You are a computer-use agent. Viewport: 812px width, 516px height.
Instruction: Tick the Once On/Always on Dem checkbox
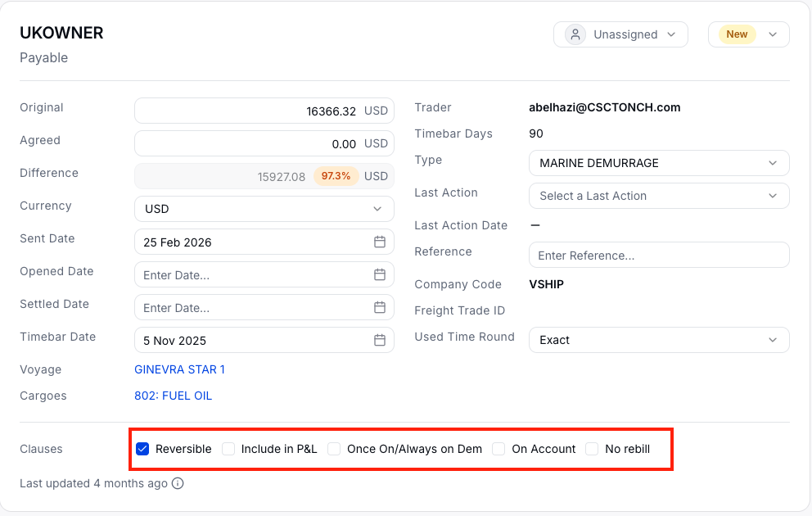pyautogui.click(x=334, y=449)
